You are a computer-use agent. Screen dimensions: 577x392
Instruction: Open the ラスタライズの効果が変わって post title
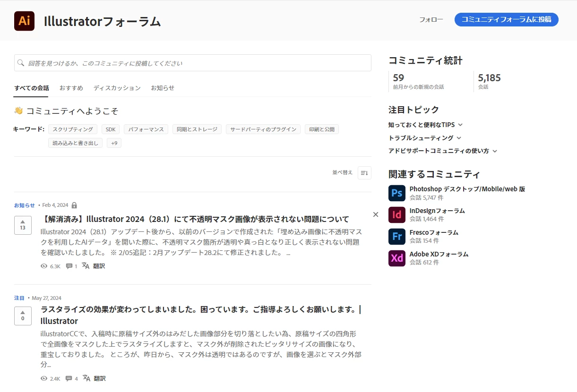[x=201, y=315]
